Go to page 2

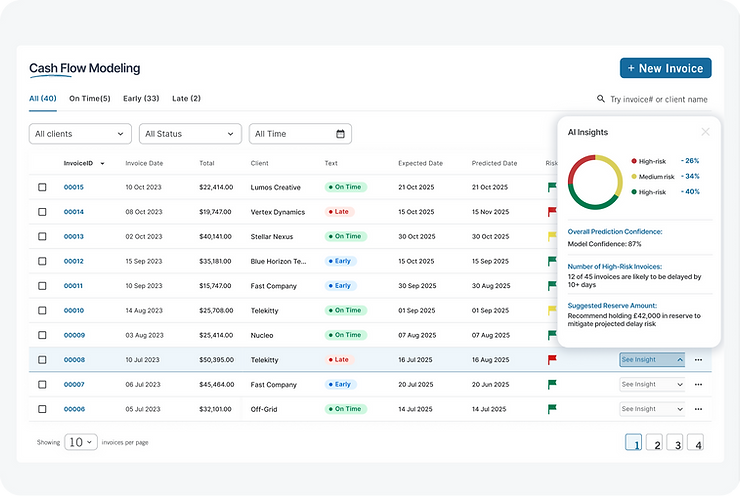[654, 442]
